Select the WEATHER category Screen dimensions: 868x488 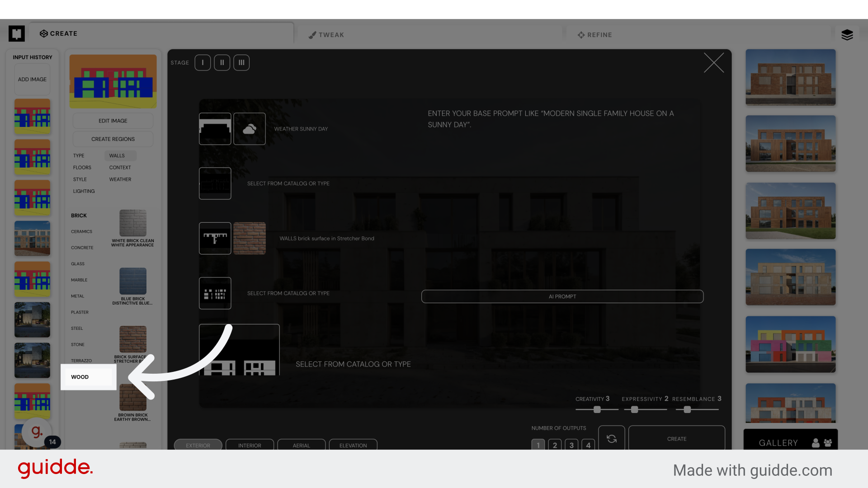click(x=120, y=179)
